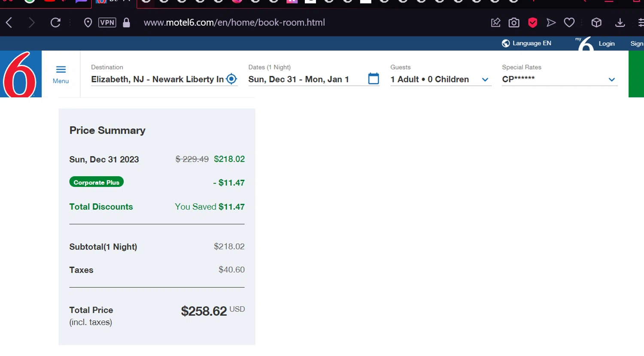Viewport: 644px width, 356px height.
Task: Click the My6 logo in header
Action: 585,43
